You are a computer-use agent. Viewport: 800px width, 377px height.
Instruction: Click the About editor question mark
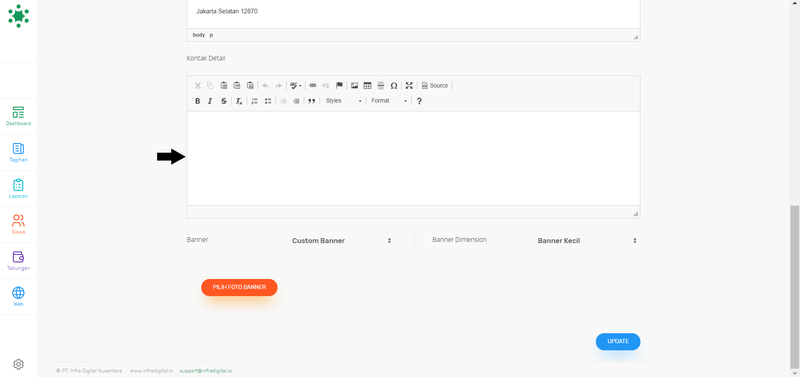pyautogui.click(x=419, y=101)
